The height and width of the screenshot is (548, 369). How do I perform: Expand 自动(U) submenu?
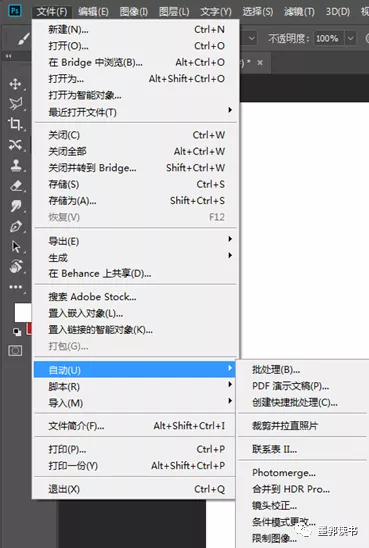click(134, 370)
